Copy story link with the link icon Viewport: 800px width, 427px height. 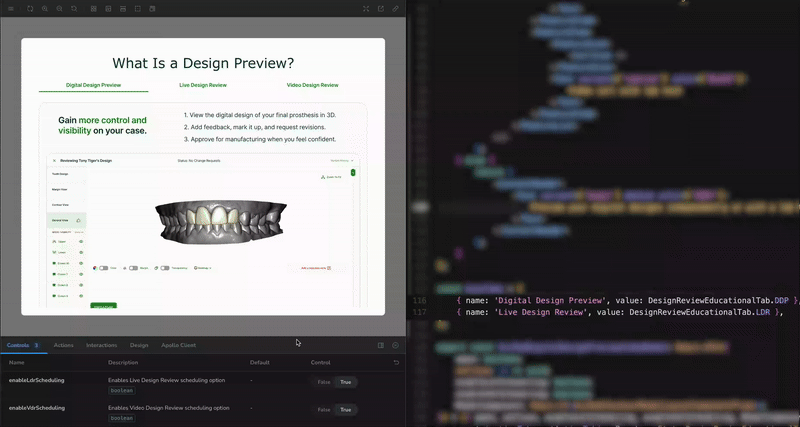click(395, 8)
